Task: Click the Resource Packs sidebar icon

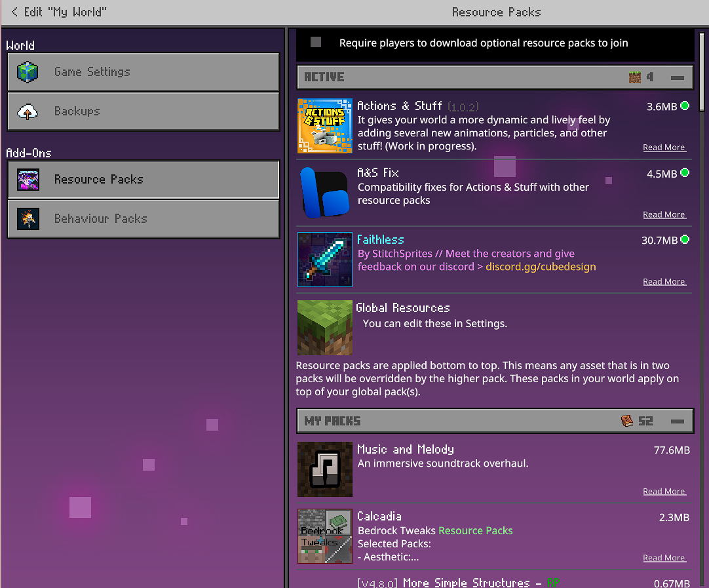Action: (x=28, y=179)
